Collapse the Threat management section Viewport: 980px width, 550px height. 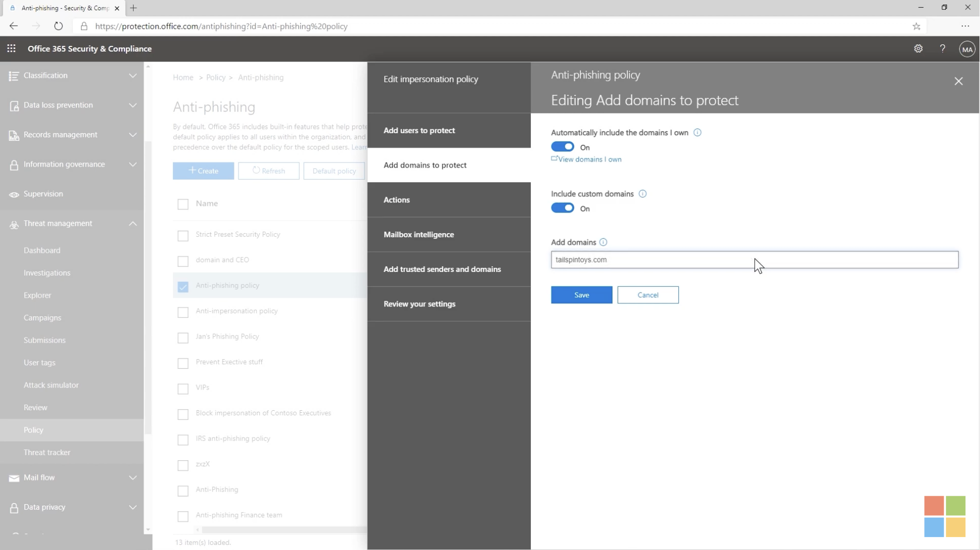pyautogui.click(x=133, y=224)
